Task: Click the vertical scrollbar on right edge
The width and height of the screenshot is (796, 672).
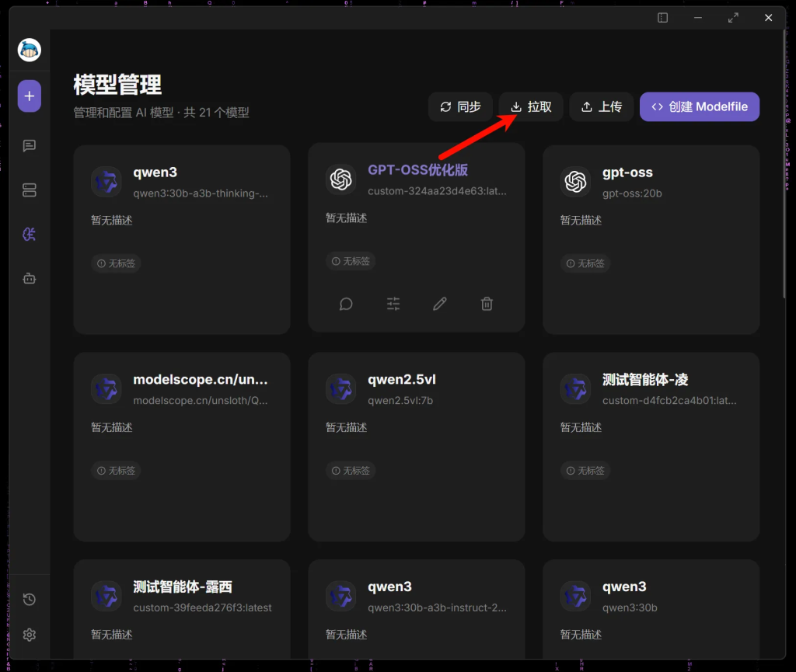Action: coord(784,165)
